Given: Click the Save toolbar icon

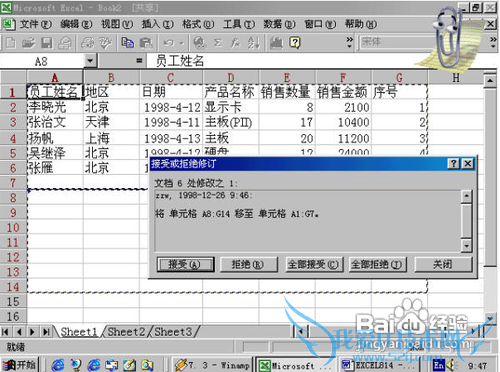Looking at the screenshot, I should pyautogui.click(x=47, y=43).
